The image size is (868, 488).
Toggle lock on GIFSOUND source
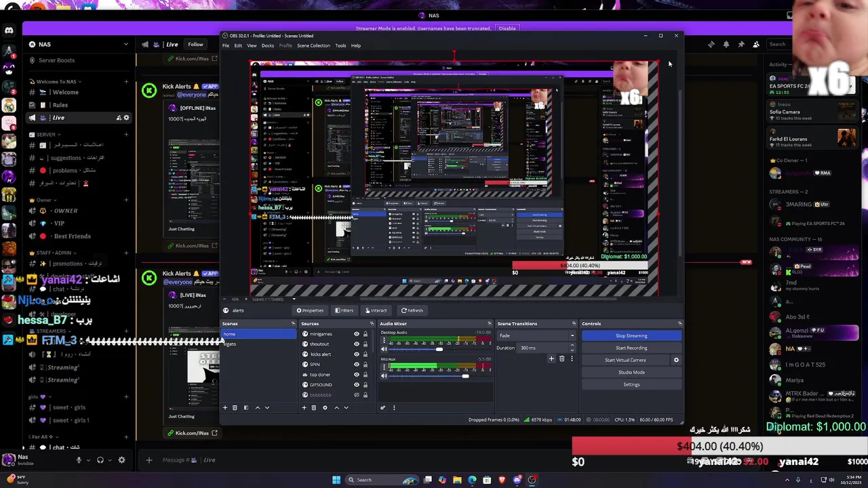pos(366,385)
